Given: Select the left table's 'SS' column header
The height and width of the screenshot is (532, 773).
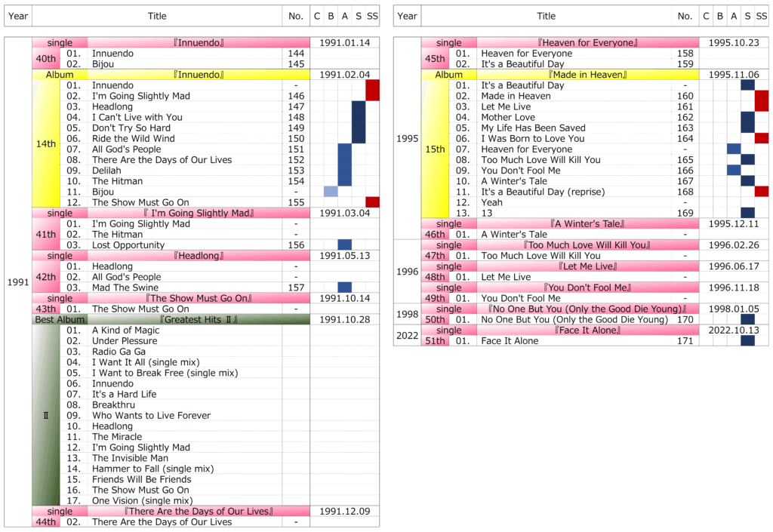Looking at the screenshot, I should click(x=373, y=16).
